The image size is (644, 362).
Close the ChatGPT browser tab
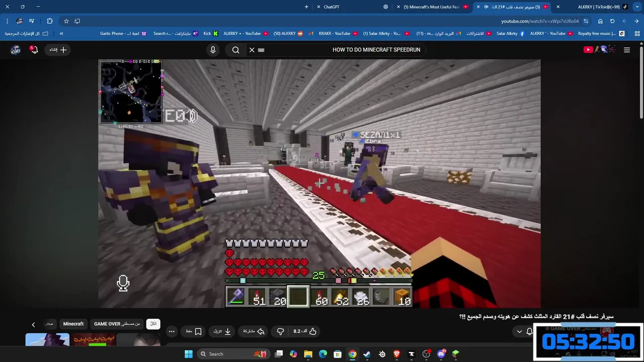[318, 7]
